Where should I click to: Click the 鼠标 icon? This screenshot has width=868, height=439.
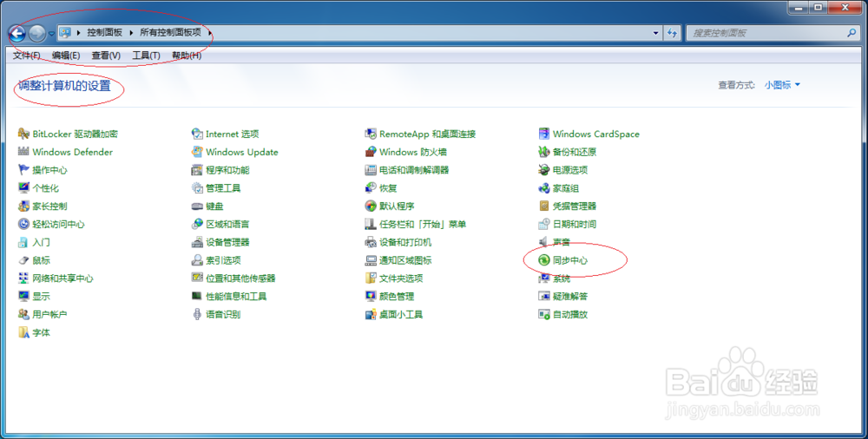click(23, 259)
